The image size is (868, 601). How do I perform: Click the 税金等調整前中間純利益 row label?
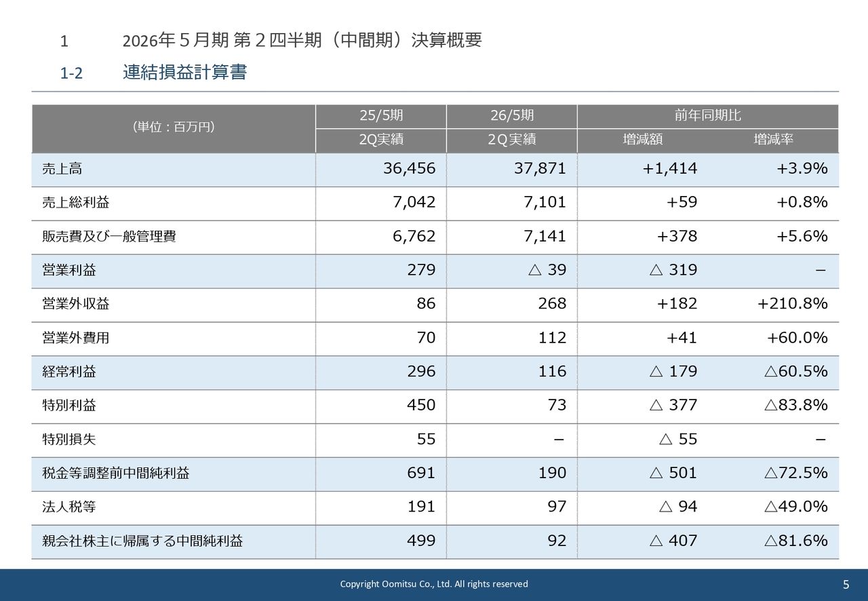coord(116,473)
